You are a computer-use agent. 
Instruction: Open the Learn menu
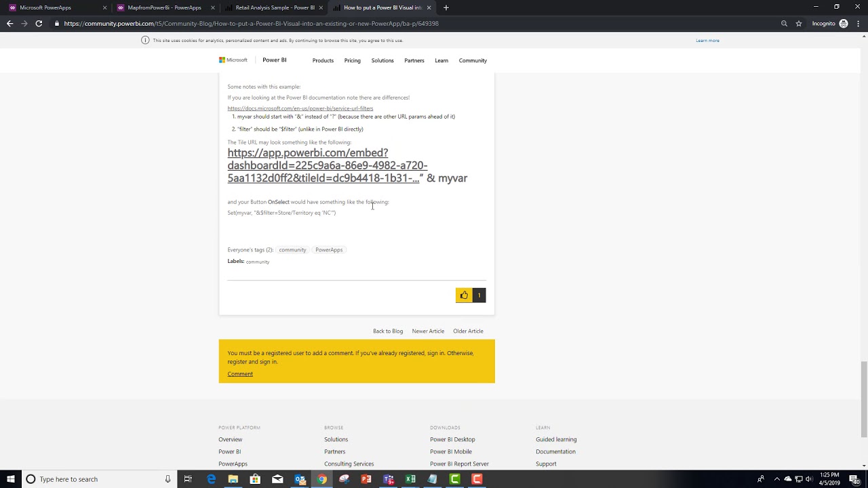point(441,60)
